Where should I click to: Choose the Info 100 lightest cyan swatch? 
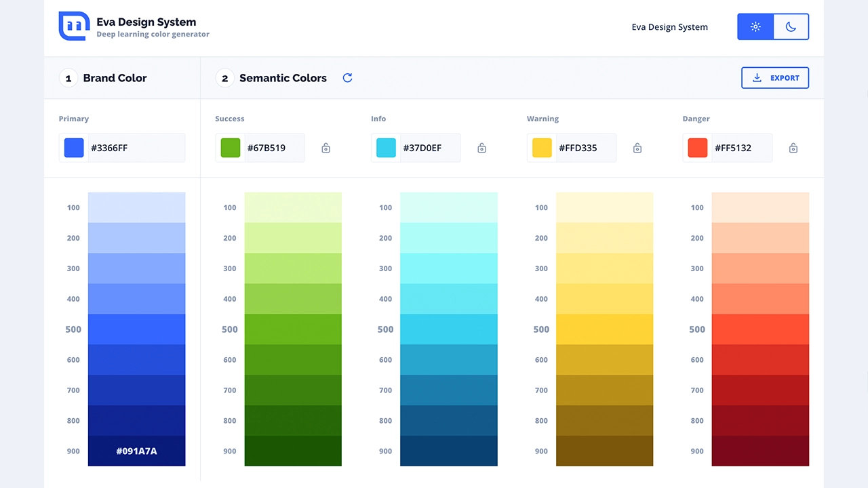point(449,207)
